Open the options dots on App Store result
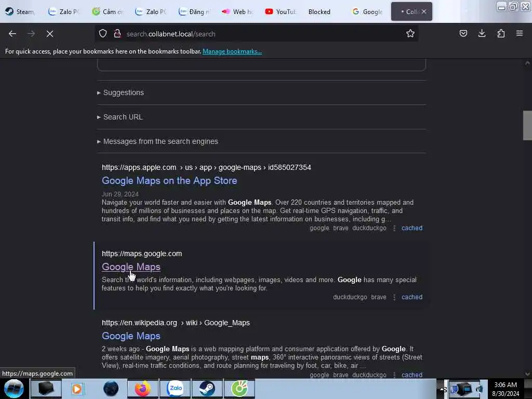 pyautogui.click(x=394, y=229)
